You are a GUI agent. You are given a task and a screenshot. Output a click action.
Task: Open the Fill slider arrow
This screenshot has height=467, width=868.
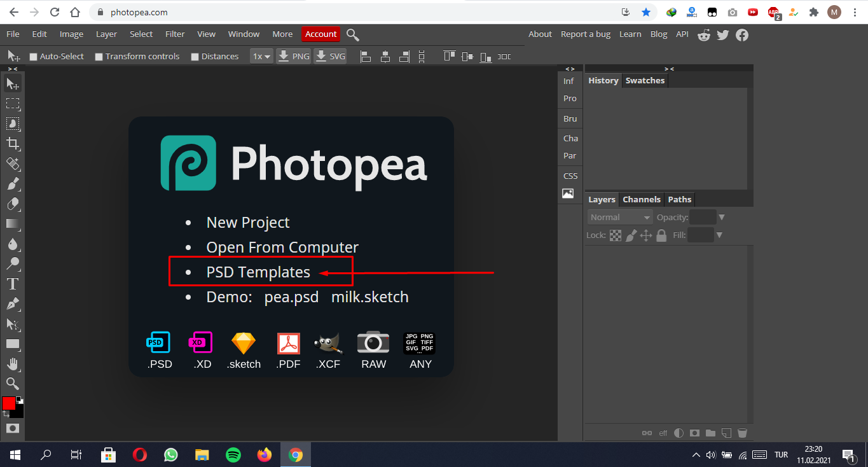719,235
